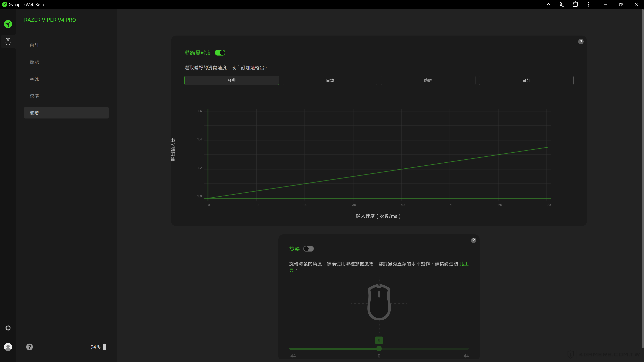This screenshot has width=644, height=362.
Task: Open the 效能 section in sidebar
Action: click(x=66, y=62)
